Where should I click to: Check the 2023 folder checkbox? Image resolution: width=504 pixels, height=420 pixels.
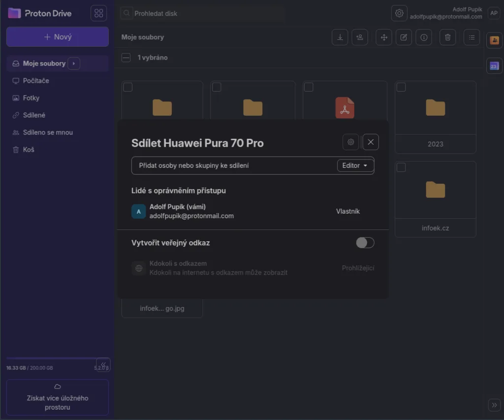401,87
